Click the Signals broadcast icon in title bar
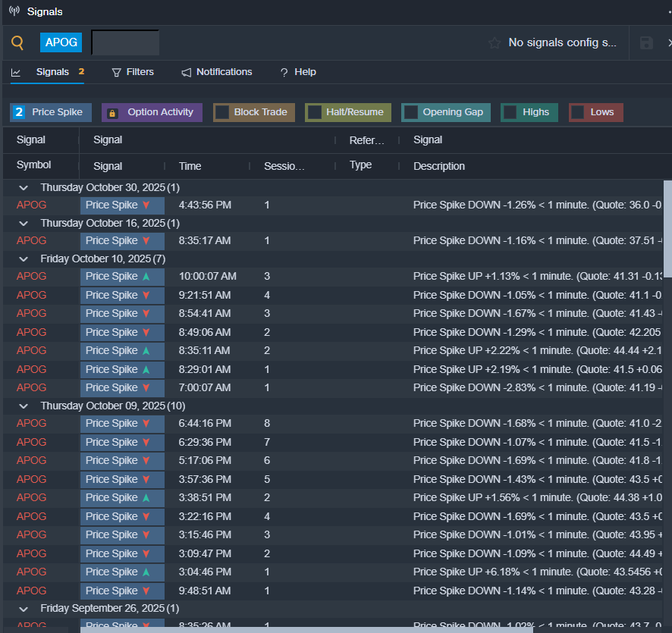This screenshot has width=672, height=633. coord(14,11)
